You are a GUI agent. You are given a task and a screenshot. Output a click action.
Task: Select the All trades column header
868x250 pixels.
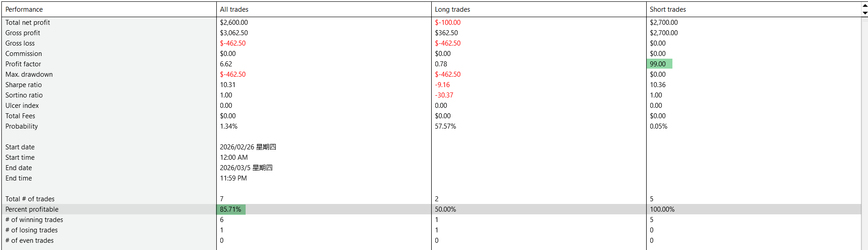tap(234, 9)
